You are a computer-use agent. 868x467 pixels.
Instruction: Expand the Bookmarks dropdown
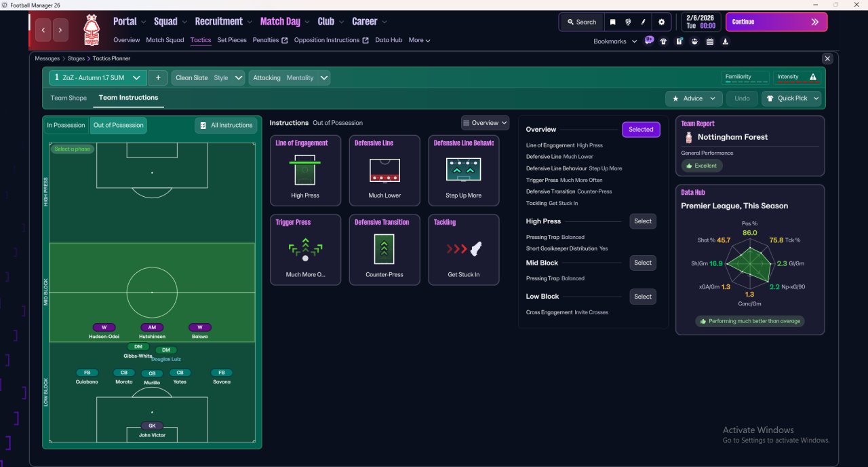click(616, 41)
